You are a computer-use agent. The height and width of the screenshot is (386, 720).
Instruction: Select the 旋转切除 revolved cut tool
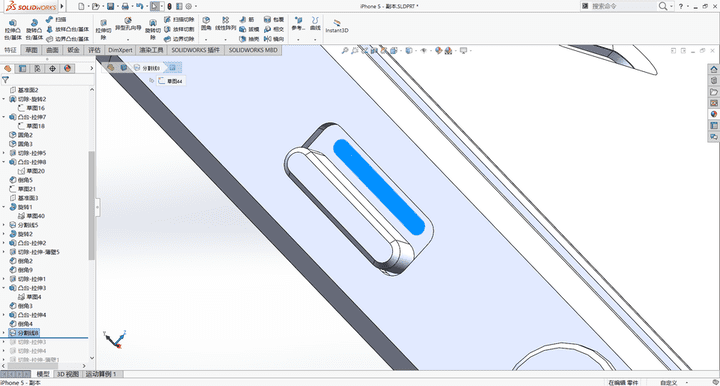click(153, 29)
